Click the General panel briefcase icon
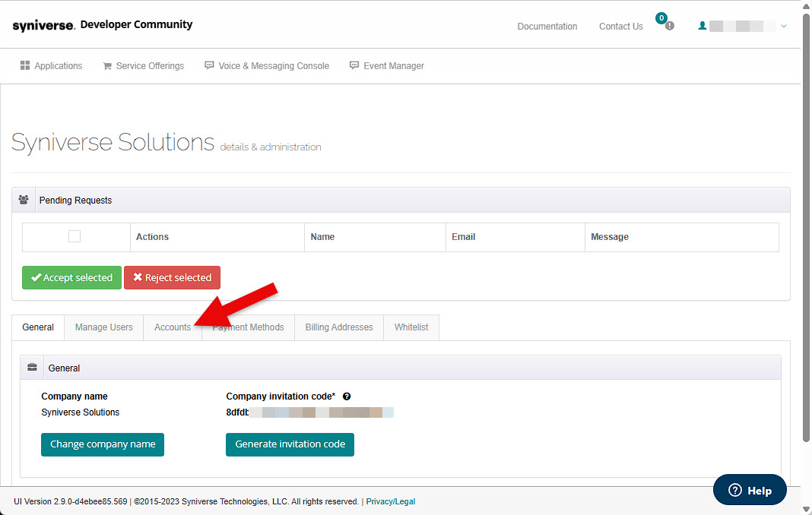The width and height of the screenshot is (812, 515). (32, 368)
